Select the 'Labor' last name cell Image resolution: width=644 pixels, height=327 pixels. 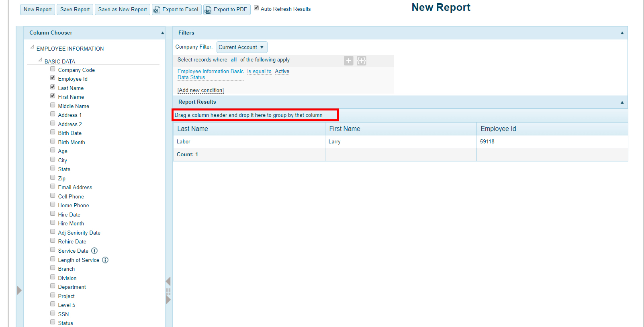tap(249, 142)
